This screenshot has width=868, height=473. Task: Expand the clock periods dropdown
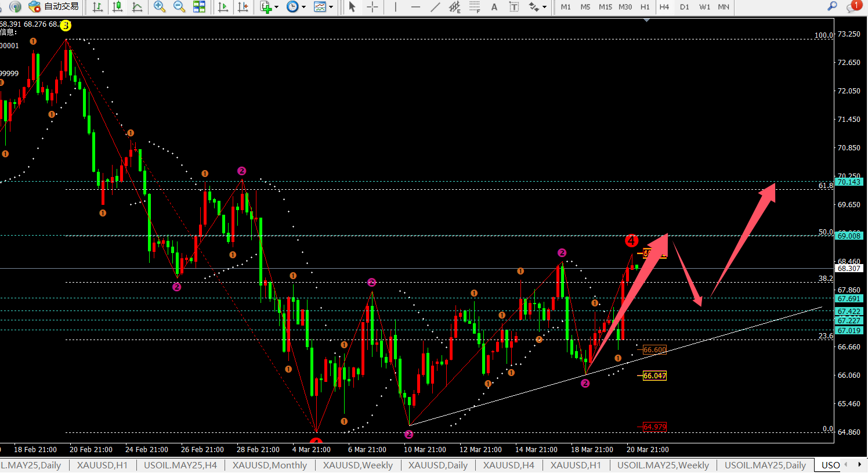(x=296, y=7)
